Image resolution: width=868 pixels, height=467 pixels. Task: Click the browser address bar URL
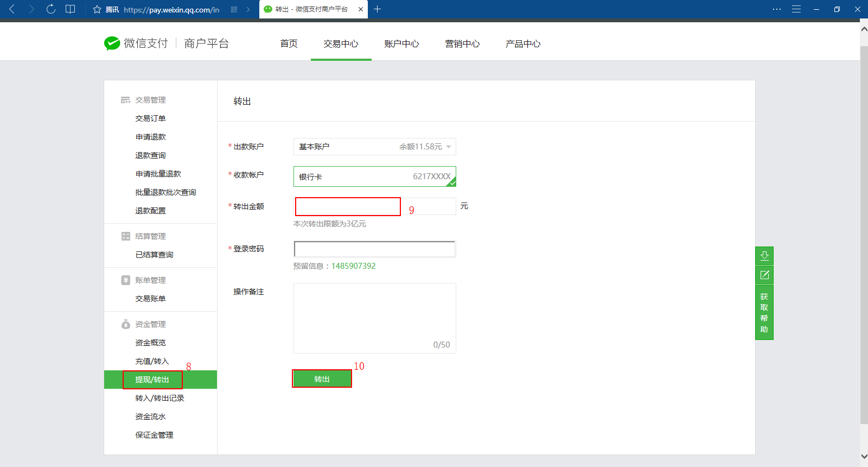coord(171,9)
